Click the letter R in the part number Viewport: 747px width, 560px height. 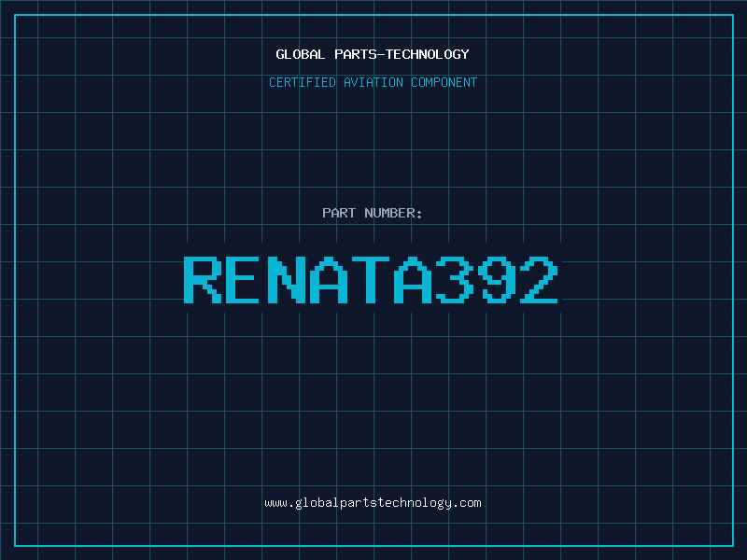coord(202,279)
